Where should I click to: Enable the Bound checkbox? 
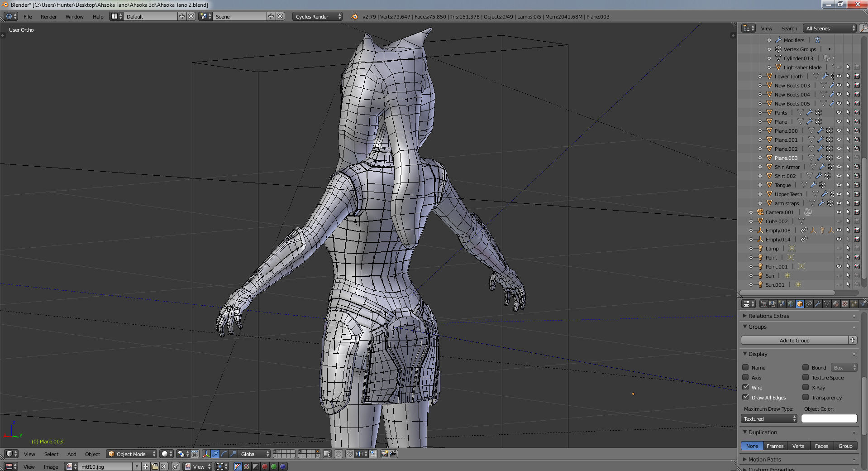click(x=806, y=367)
